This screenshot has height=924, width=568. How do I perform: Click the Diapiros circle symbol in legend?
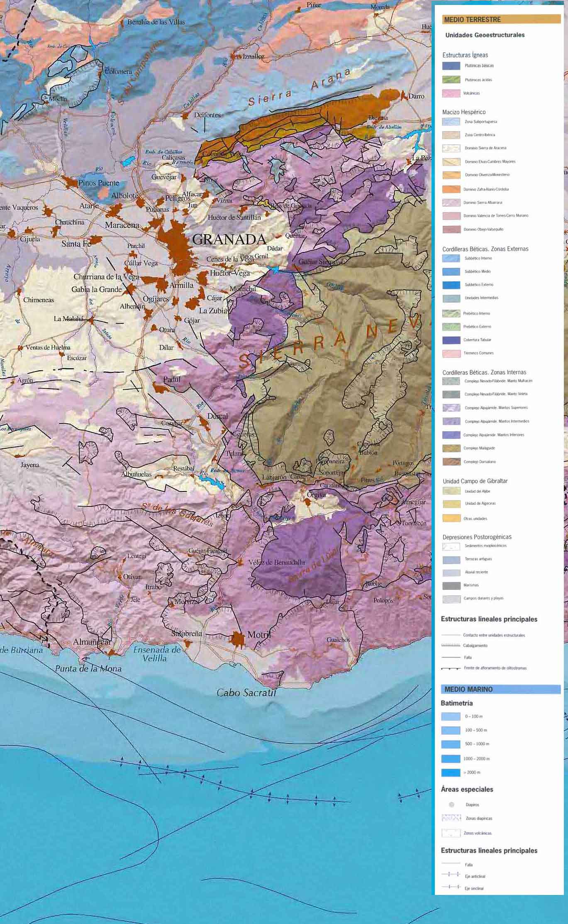[x=451, y=804]
